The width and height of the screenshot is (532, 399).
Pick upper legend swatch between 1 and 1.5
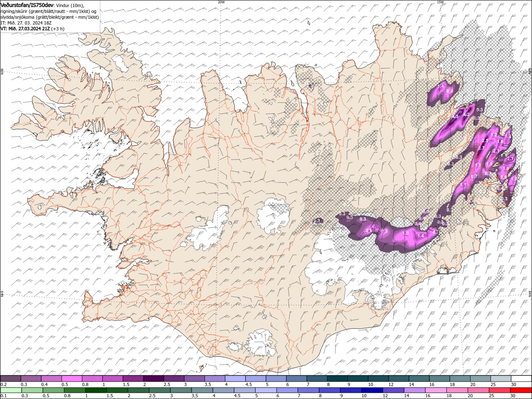coord(113,378)
